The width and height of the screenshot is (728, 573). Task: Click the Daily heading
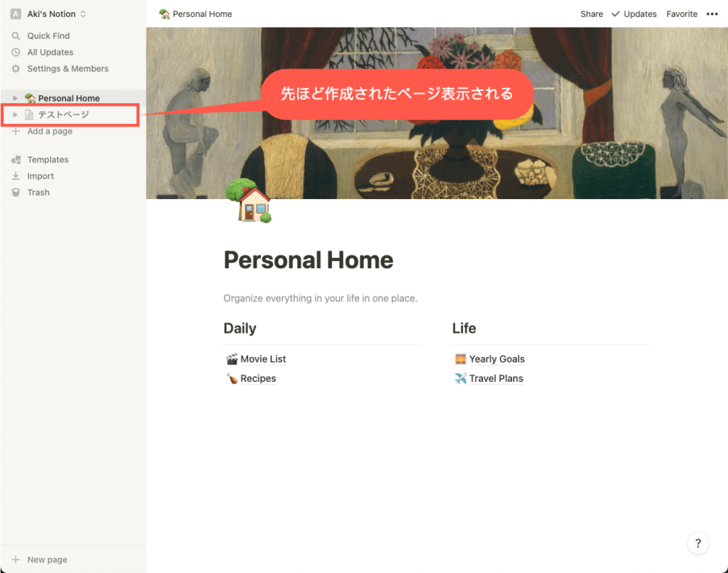tap(240, 328)
